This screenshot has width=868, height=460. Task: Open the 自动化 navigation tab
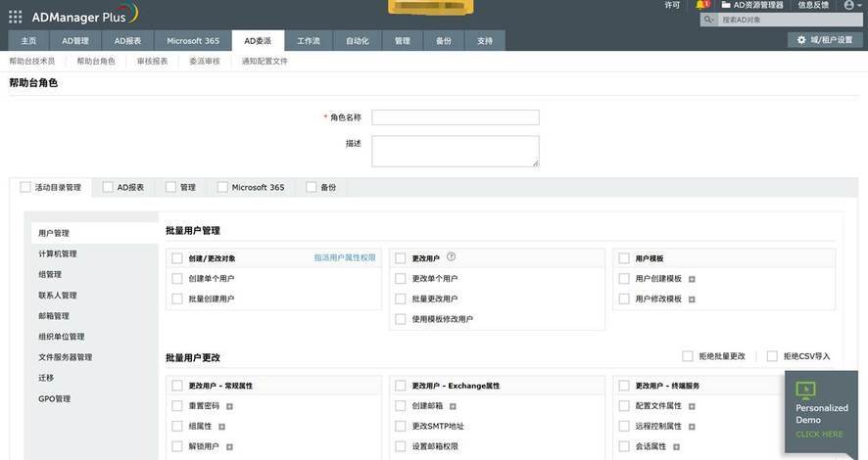(358, 40)
